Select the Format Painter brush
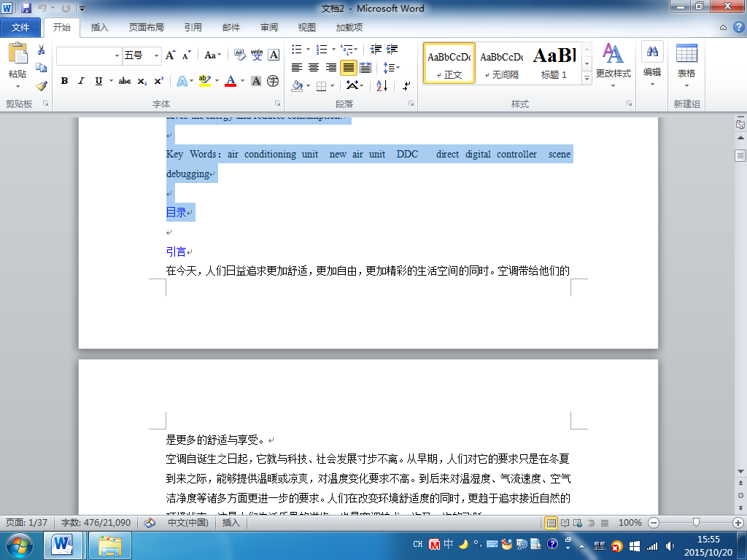The image size is (747, 560). coord(42,86)
